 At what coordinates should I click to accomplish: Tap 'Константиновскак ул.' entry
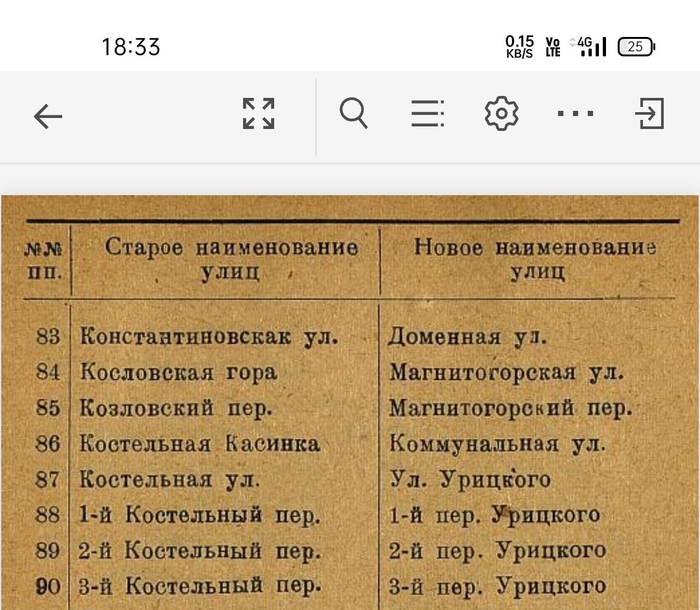pos(209,336)
